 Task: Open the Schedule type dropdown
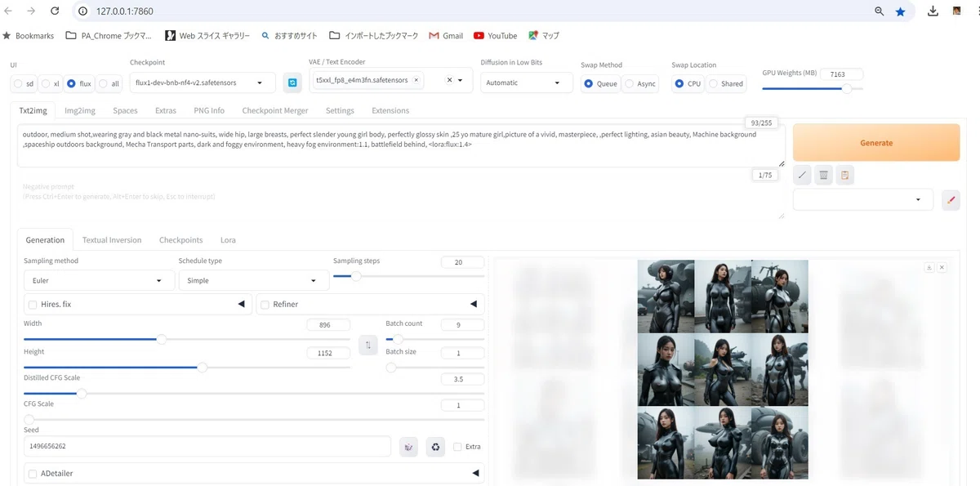coord(253,280)
